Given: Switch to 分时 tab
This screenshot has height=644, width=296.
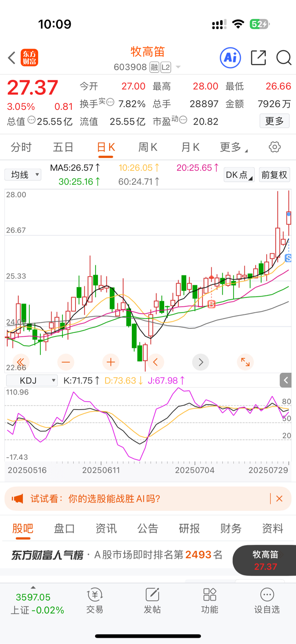Looking at the screenshot, I should pos(21,147).
